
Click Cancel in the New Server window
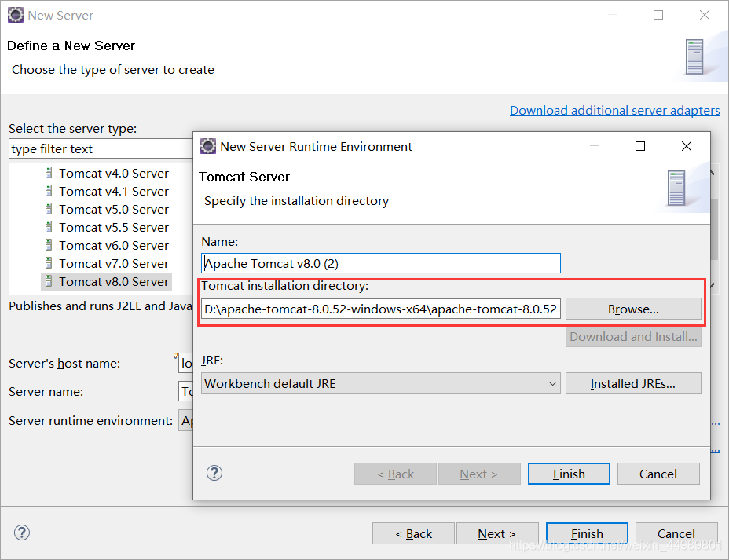tap(676, 533)
